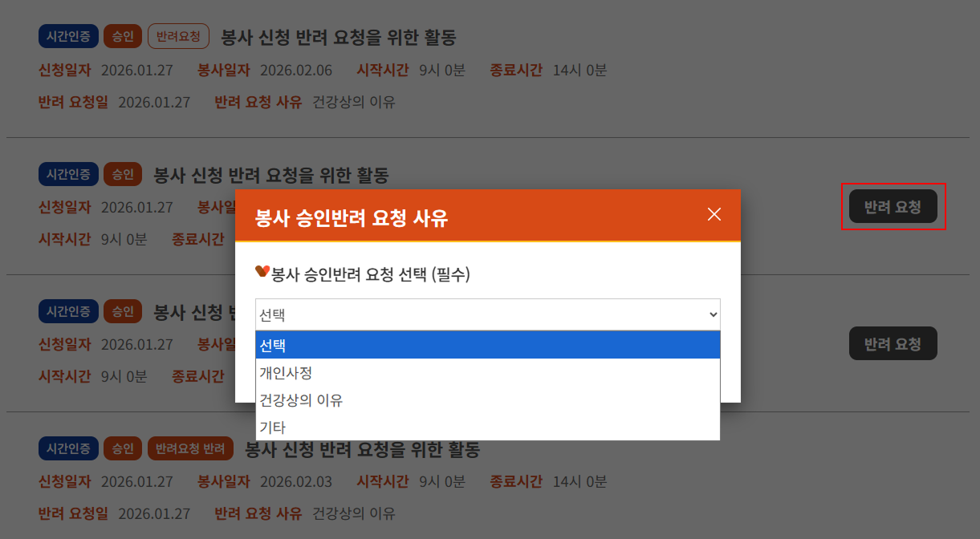Select the highlighted 선택 placeholder option

(x=487, y=346)
